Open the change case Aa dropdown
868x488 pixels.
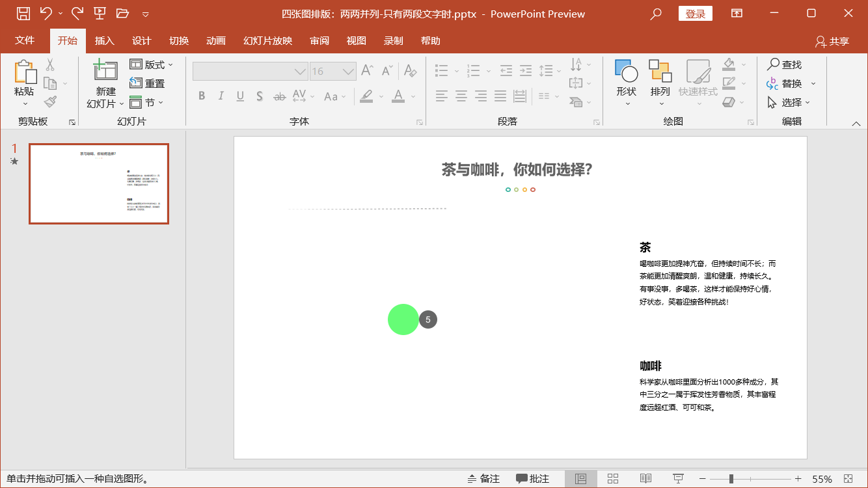pyautogui.click(x=334, y=96)
